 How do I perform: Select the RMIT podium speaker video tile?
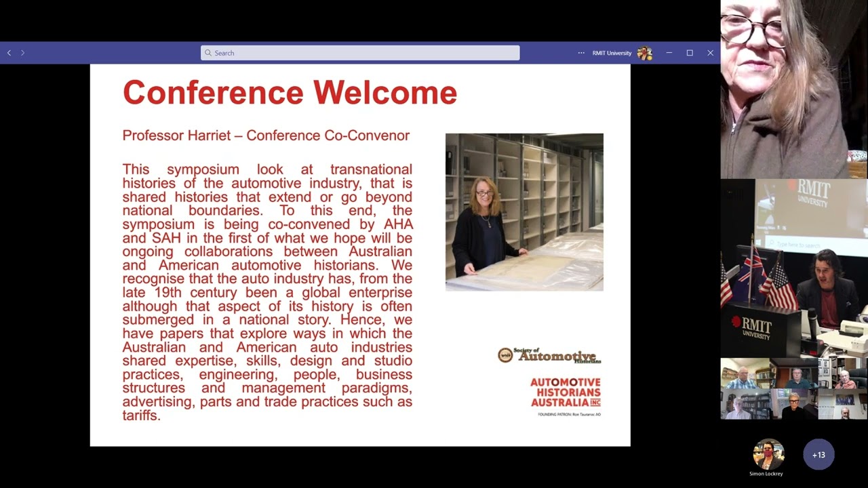click(794, 268)
